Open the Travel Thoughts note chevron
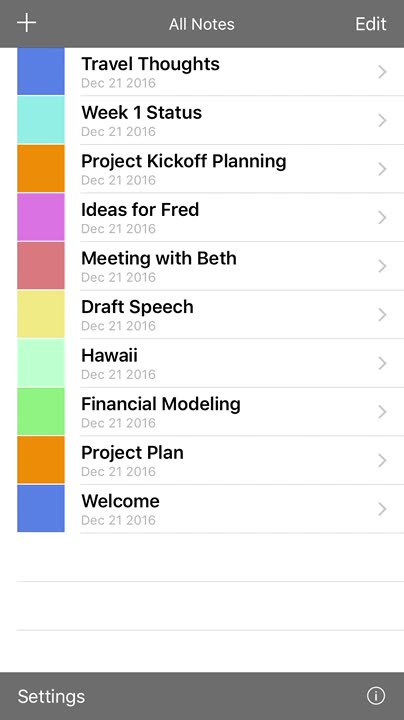Image resolution: width=404 pixels, height=720 pixels. click(x=382, y=72)
